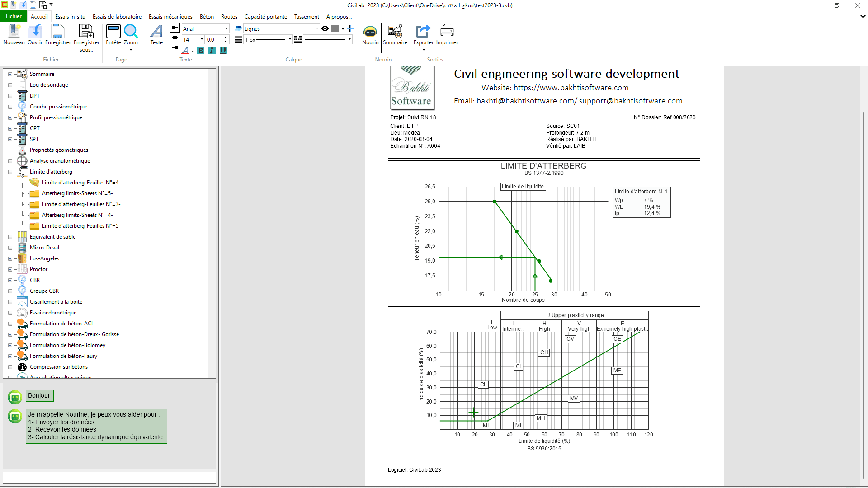
Task: Click the Zoom magnifier tool
Action: [131, 34]
